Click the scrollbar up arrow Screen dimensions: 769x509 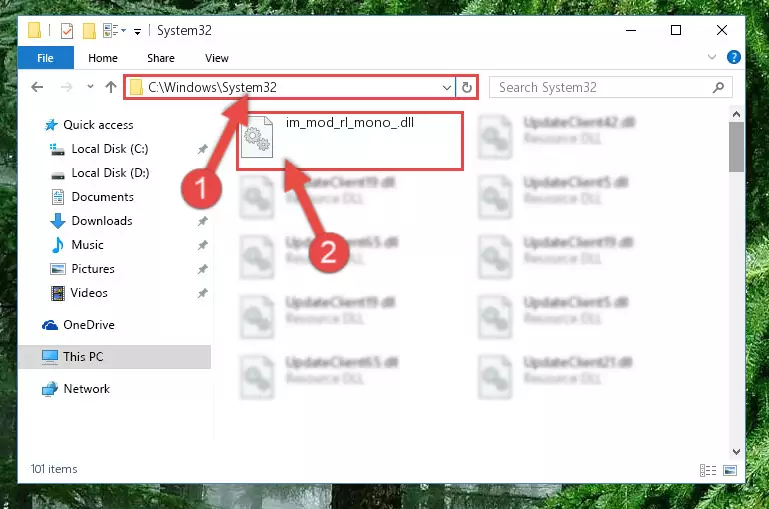click(736, 114)
